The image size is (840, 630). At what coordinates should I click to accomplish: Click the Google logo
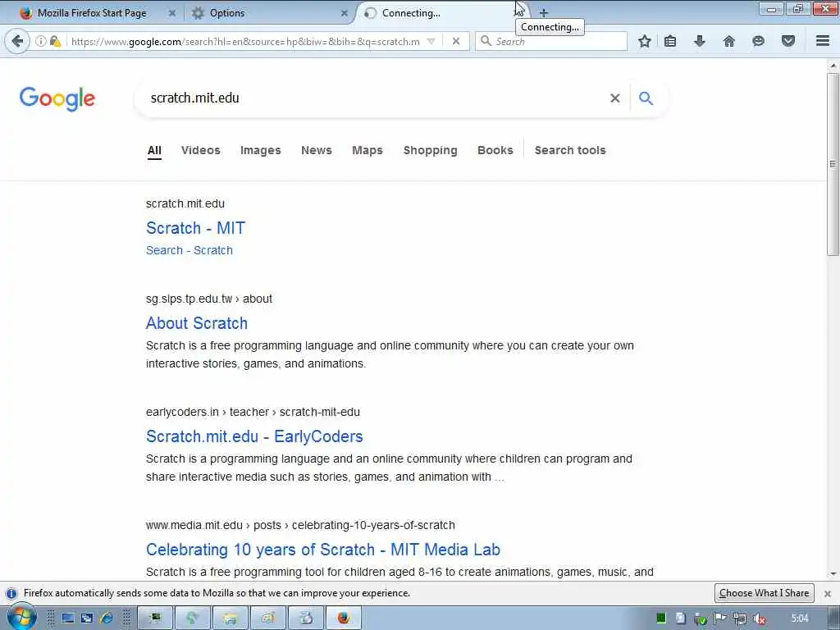tap(57, 99)
